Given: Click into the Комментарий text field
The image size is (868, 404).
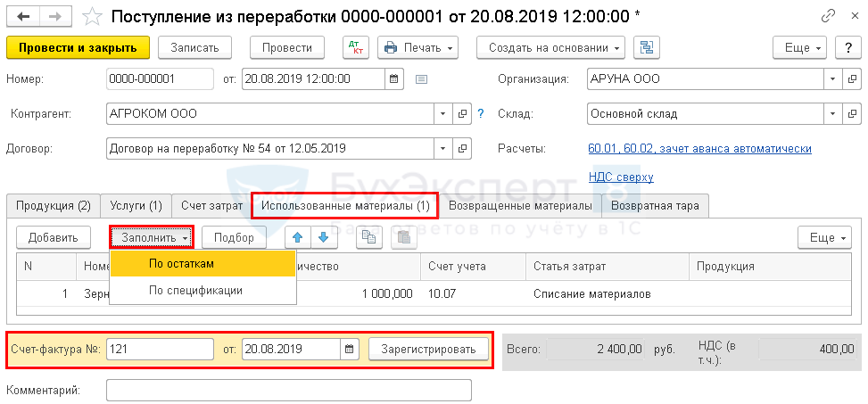Looking at the screenshot, I should (x=288, y=391).
